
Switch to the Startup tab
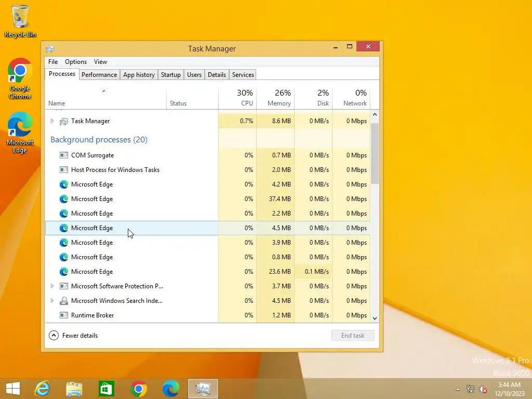point(170,75)
